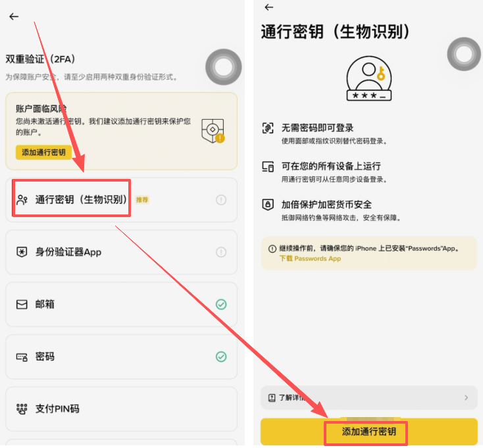
Task: Tap green check on 邮箱 row
Action: coord(221,305)
